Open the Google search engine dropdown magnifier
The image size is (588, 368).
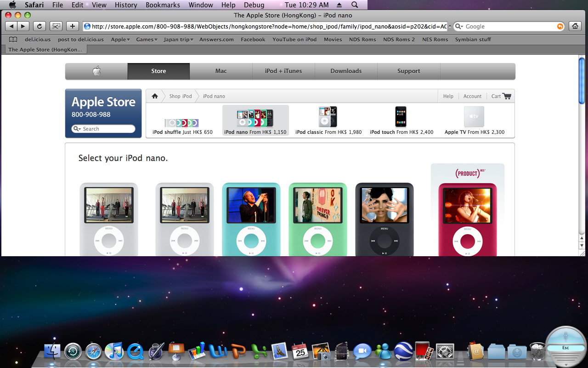459,27
